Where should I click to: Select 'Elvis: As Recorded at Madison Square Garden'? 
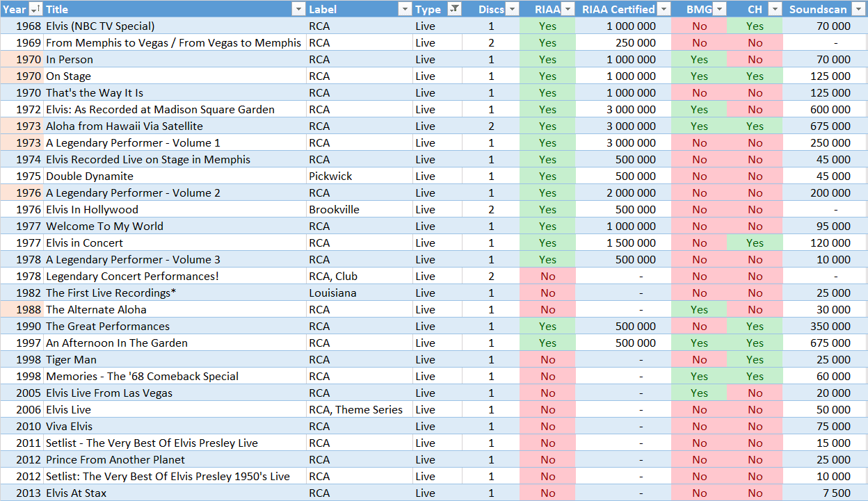coord(175,109)
